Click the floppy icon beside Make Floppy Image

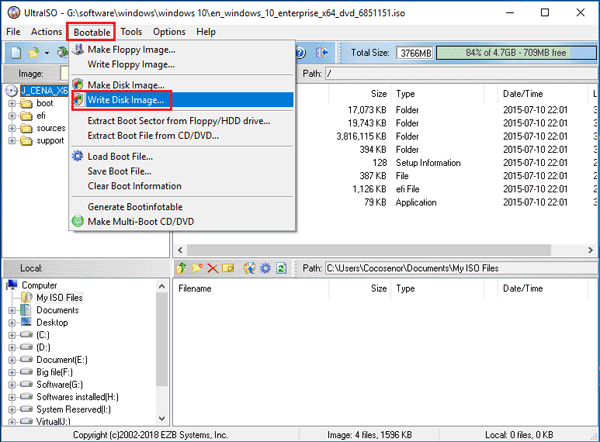(x=78, y=49)
